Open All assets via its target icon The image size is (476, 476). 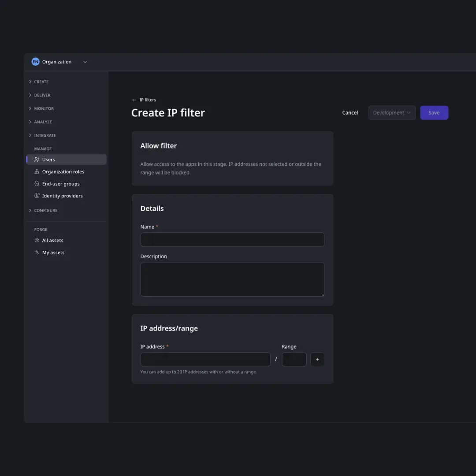point(37,240)
